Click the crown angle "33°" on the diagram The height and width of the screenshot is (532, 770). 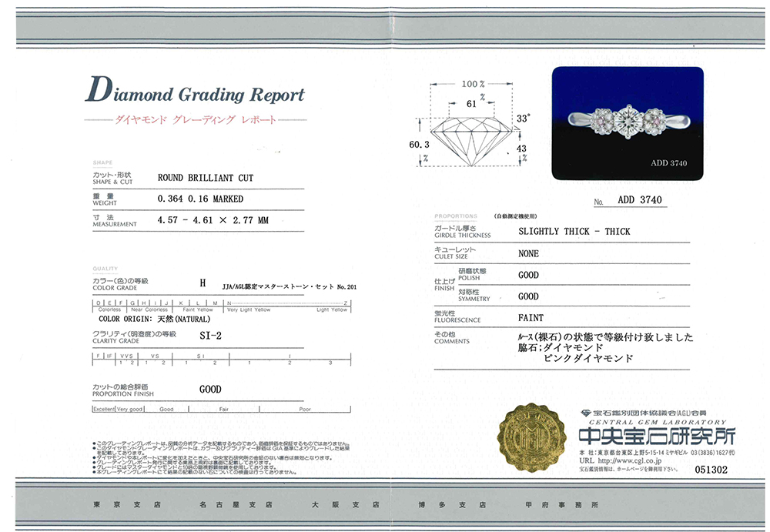tap(523, 119)
